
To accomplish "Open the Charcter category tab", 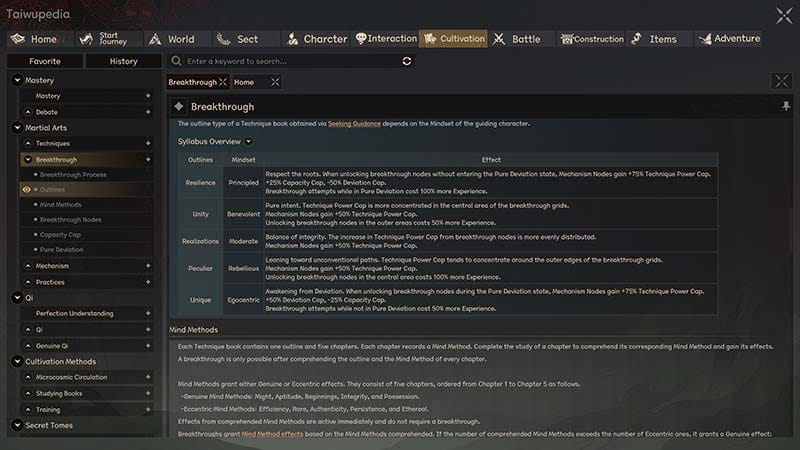I will click(315, 39).
